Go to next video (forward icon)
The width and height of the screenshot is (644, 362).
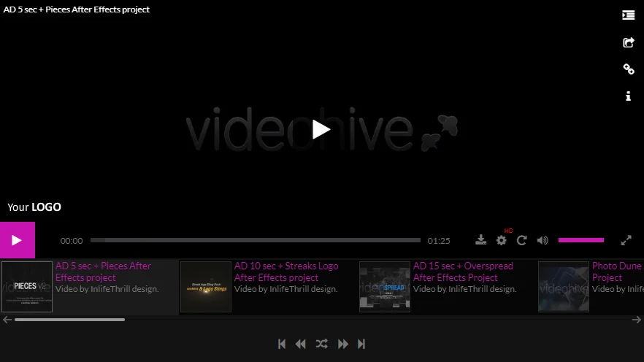coord(343,344)
